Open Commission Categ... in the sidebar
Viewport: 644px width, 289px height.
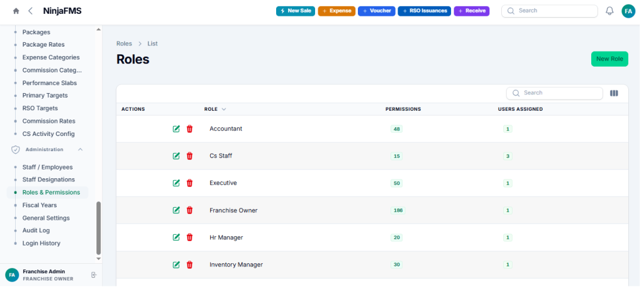[52, 71]
